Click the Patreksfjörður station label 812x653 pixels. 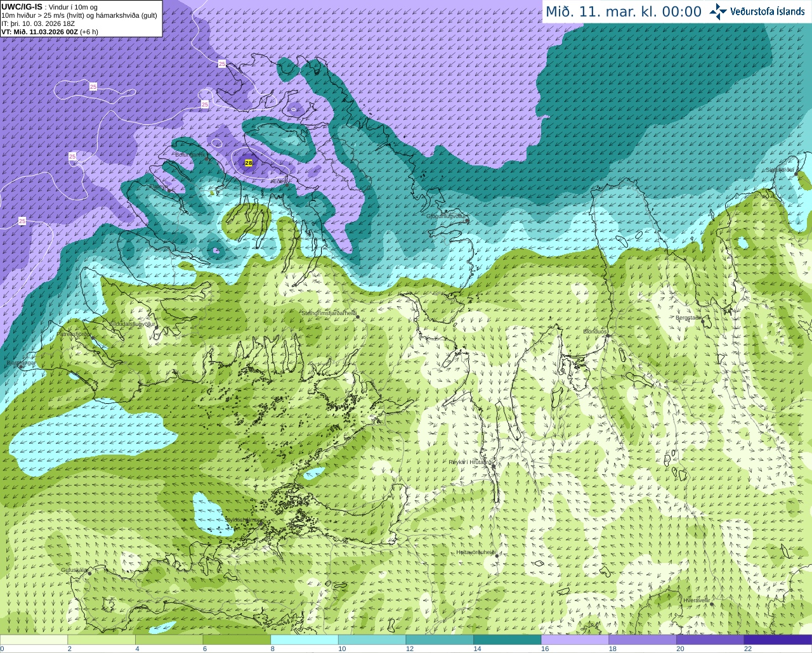click(x=74, y=333)
